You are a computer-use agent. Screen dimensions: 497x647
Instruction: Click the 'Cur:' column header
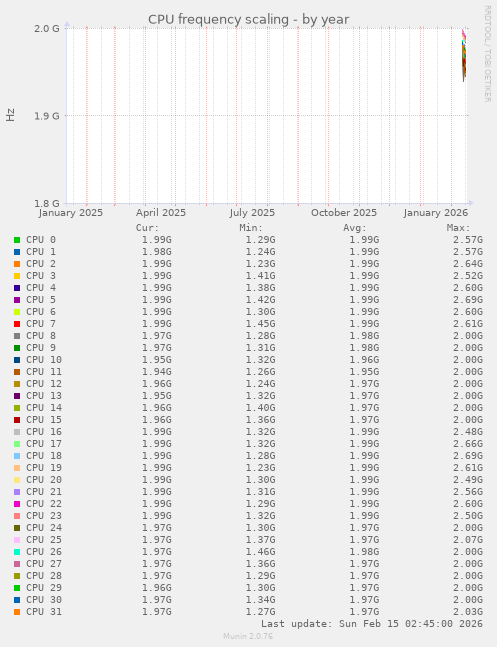coord(147,228)
